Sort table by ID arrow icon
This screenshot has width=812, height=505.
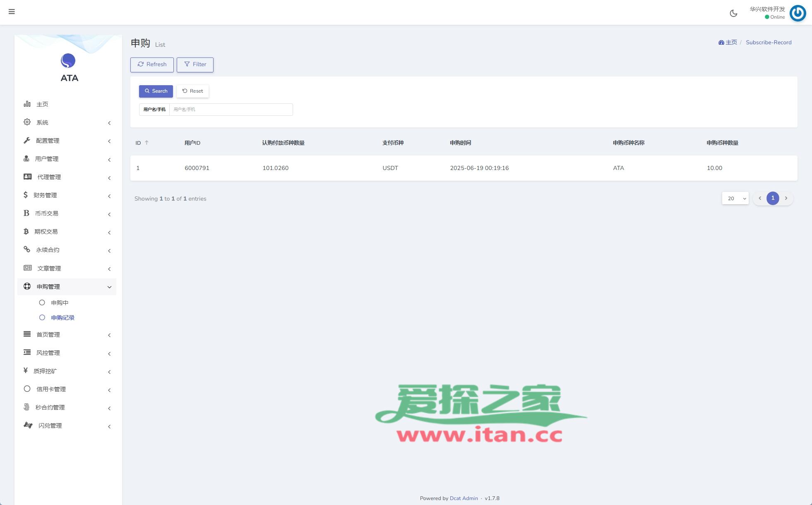pyautogui.click(x=147, y=143)
